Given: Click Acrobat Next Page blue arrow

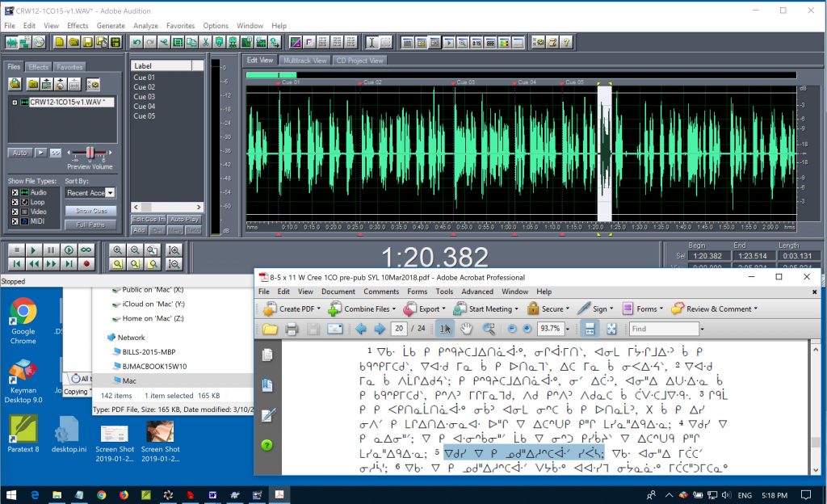Looking at the screenshot, I should click(x=380, y=329).
